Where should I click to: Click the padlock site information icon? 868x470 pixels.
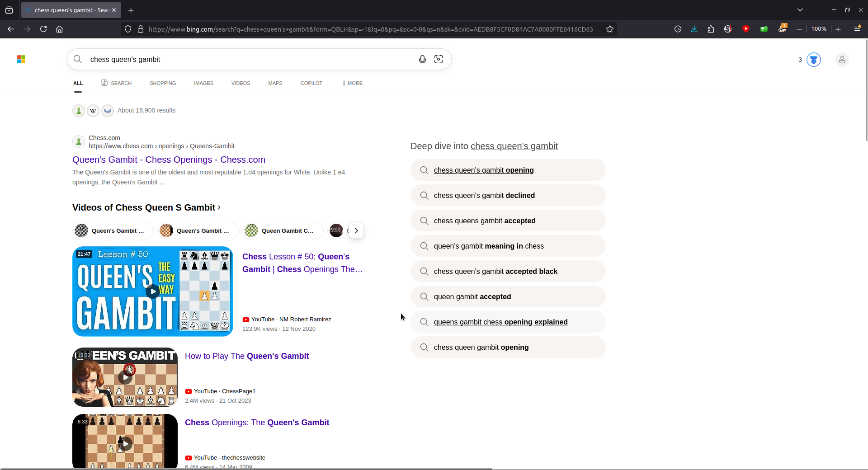pyautogui.click(x=141, y=29)
